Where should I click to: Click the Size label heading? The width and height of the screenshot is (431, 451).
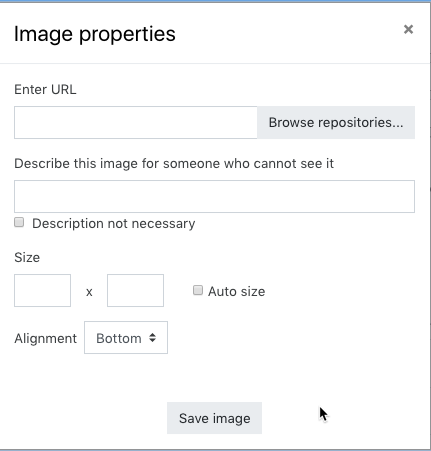tap(27, 257)
